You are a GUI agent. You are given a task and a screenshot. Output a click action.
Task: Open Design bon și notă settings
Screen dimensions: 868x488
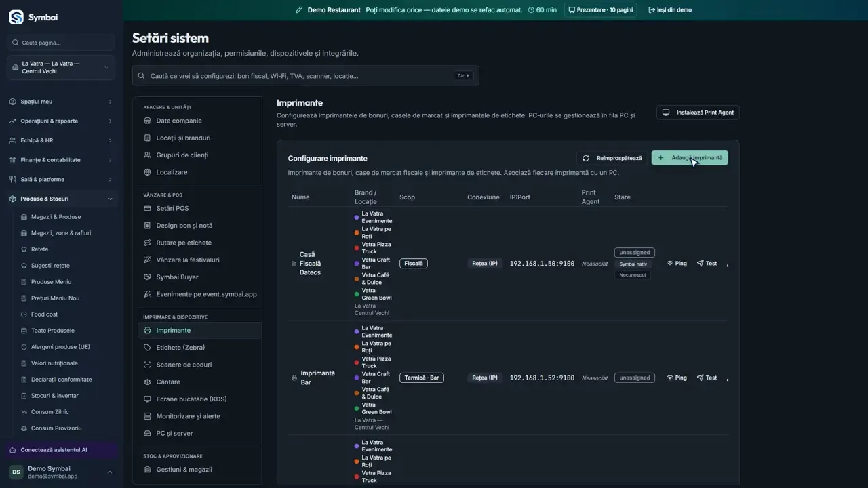pos(199,226)
